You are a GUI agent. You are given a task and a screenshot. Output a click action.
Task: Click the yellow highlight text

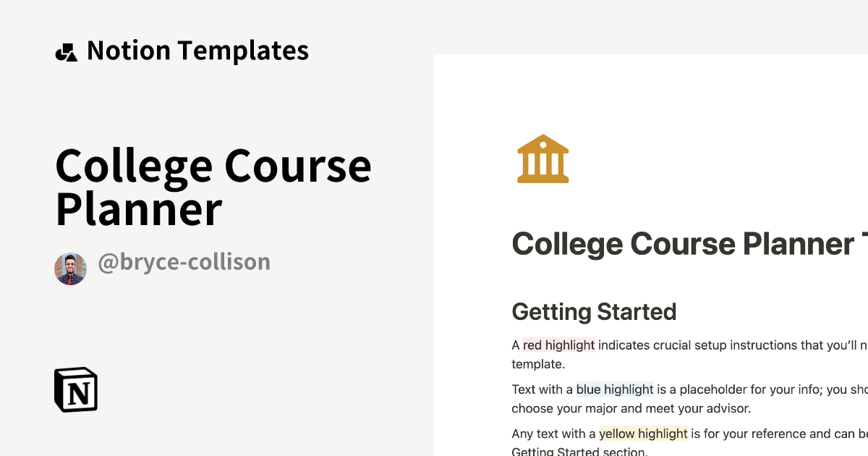pos(643,434)
